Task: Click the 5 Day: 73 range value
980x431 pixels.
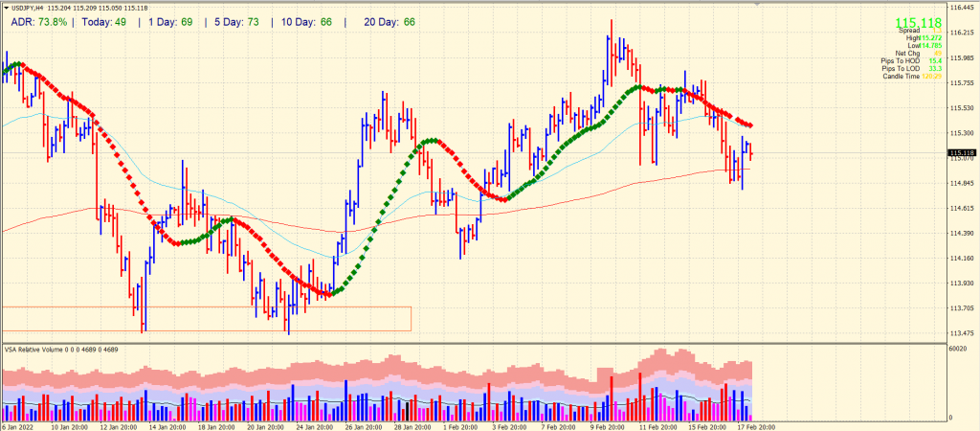Action: [x=235, y=22]
